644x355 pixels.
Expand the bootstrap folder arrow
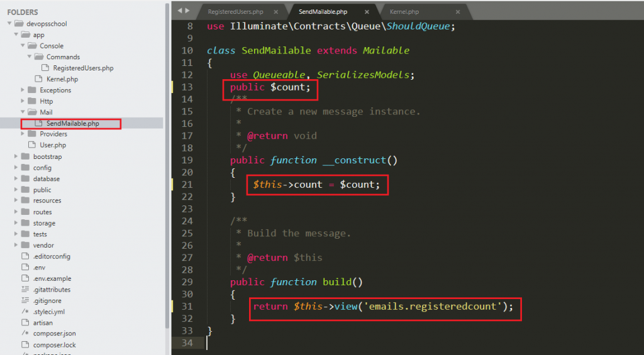pyautogui.click(x=16, y=156)
